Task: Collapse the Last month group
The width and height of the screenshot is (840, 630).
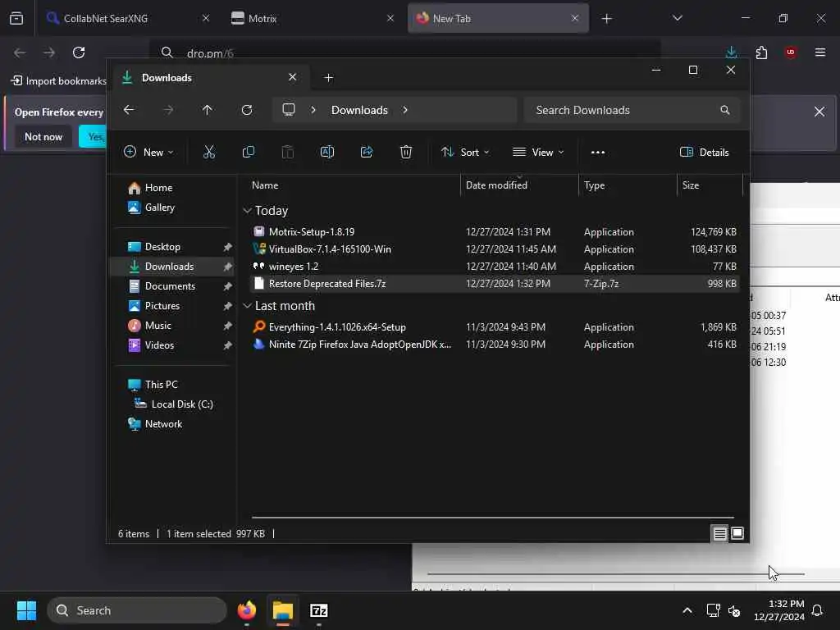Action: [247, 306]
